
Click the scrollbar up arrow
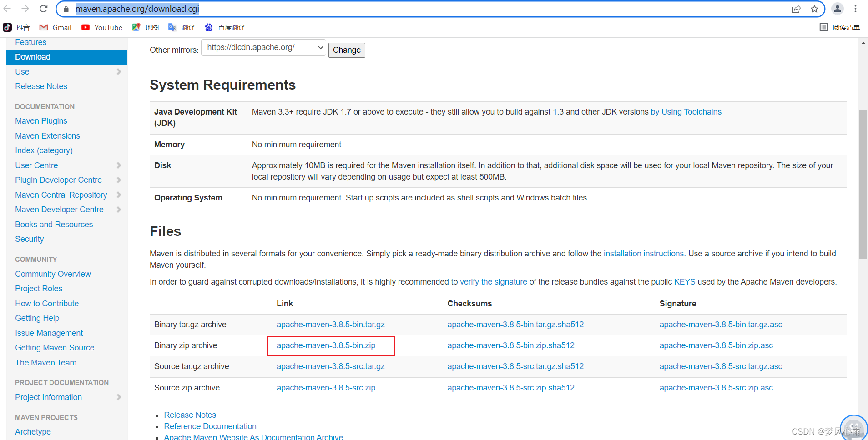click(x=863, y=43)
